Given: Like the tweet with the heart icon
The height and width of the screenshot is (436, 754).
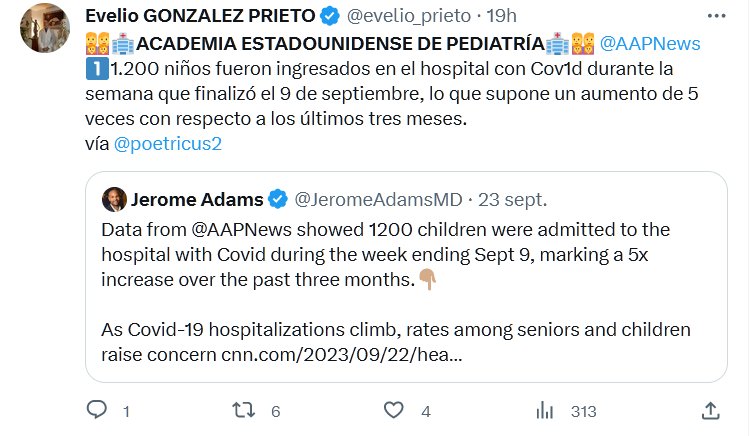Looking at the screenshot, I should tap(394, 410).
